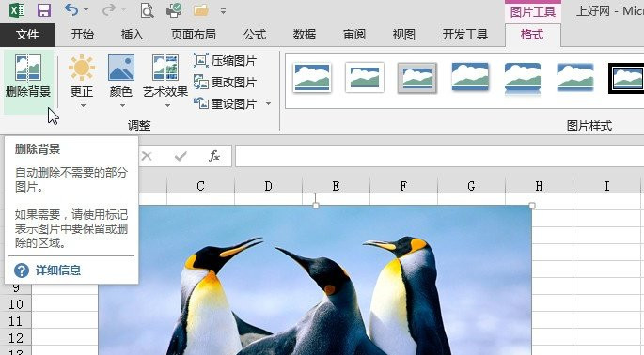Select column H header

[540, 186]
